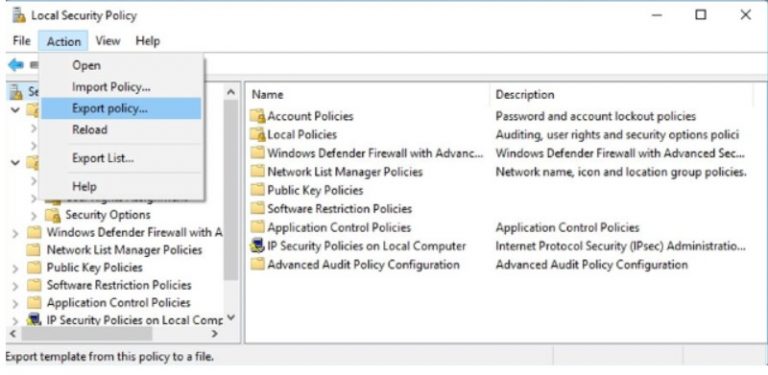Image resolution: width=768 pixels, height=375 pixels.
Task: Click 'Public Key Policies' name in list
Action: 315,190
